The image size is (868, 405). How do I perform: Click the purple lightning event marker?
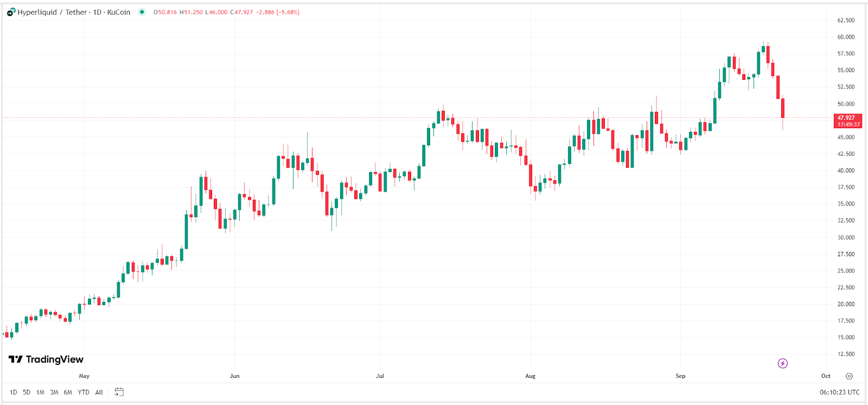tap(782, 363)
